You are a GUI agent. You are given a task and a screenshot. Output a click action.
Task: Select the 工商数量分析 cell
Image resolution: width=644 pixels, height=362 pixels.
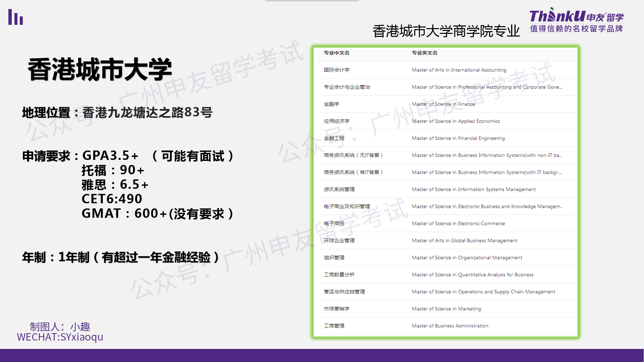tap(339, 275)
